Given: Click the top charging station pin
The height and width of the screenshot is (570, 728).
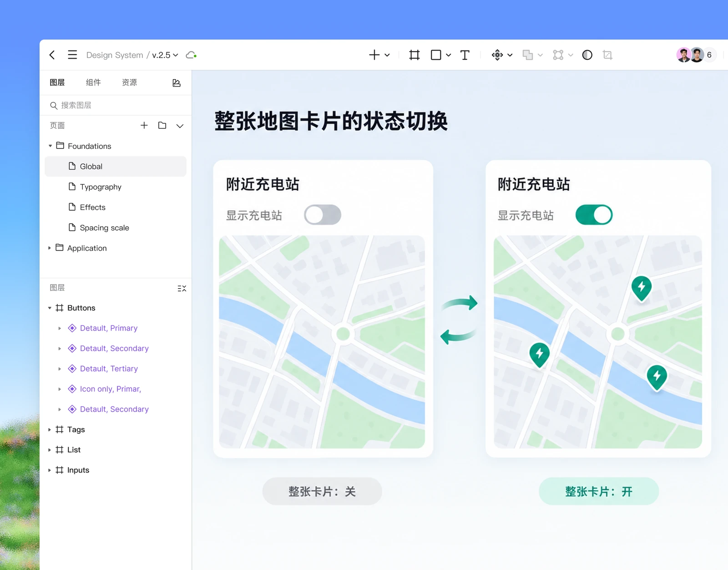Looking at the screenshot, I should (x=642, y=288).
